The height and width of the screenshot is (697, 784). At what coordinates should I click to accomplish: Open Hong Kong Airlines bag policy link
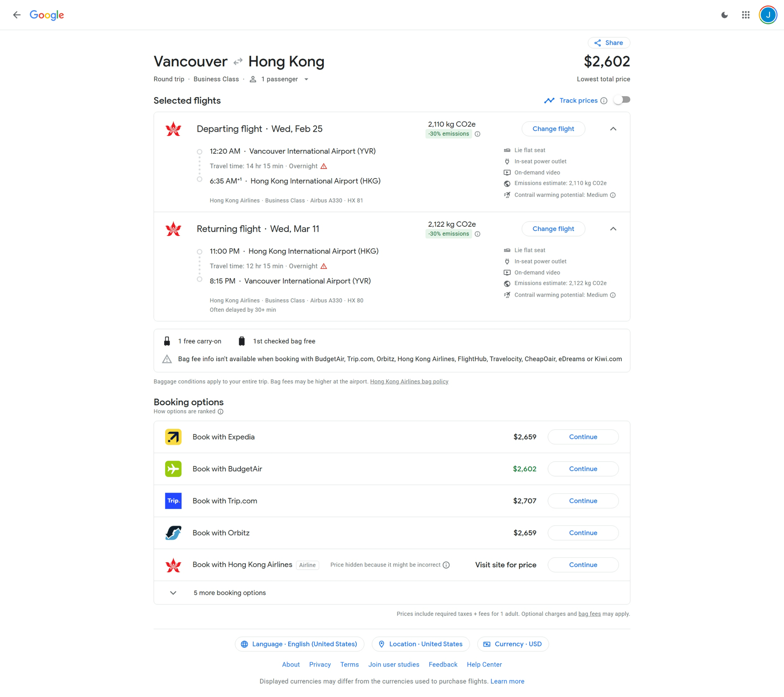409,381
